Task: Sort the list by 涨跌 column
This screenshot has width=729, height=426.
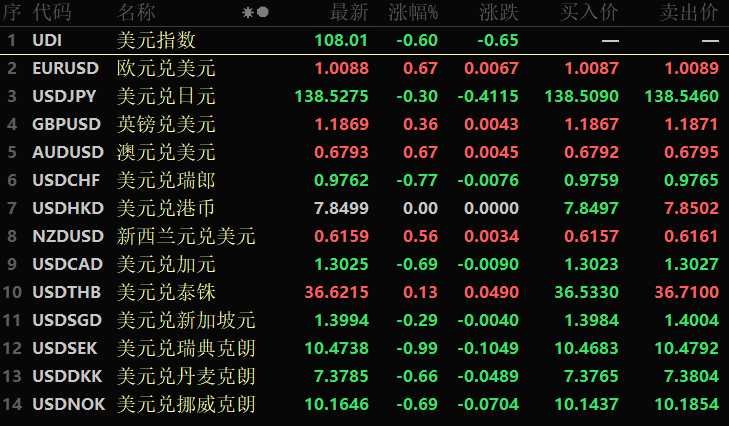Action: pos(499,13)
